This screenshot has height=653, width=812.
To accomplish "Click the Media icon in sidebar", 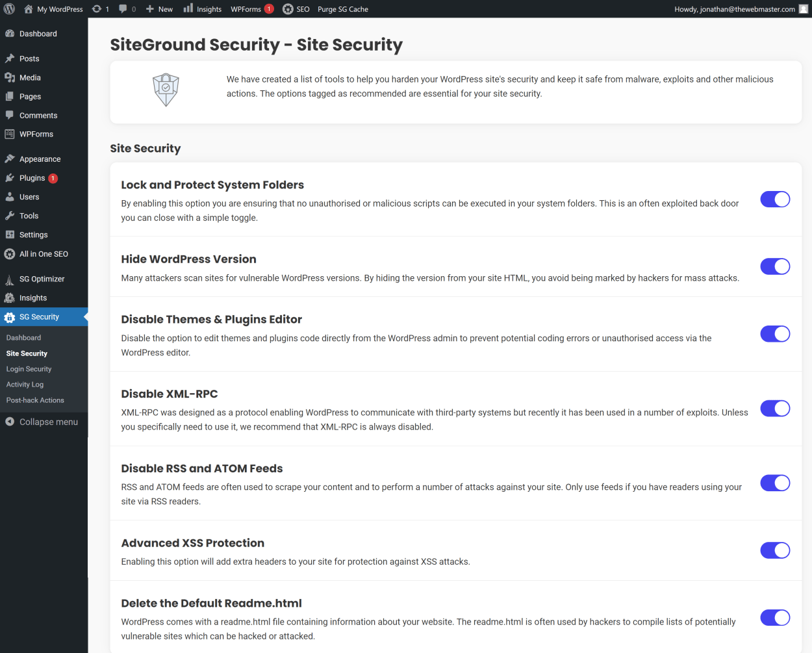I will (x=10, y=77).
